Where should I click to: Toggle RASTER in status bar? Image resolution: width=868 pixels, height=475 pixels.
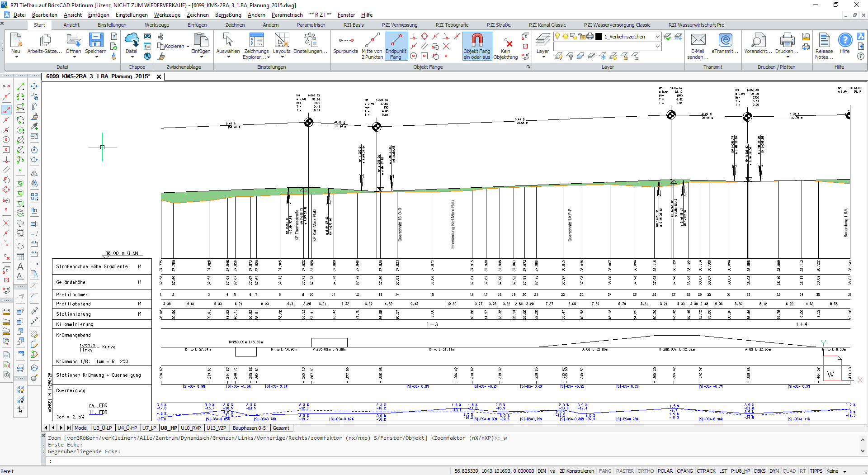coord(625,471)
